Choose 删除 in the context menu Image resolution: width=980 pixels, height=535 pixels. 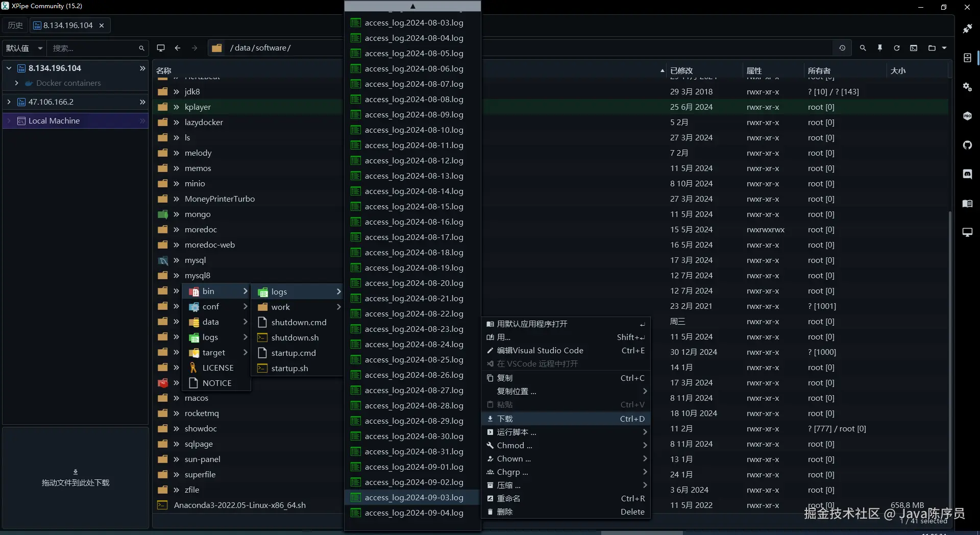566,512
